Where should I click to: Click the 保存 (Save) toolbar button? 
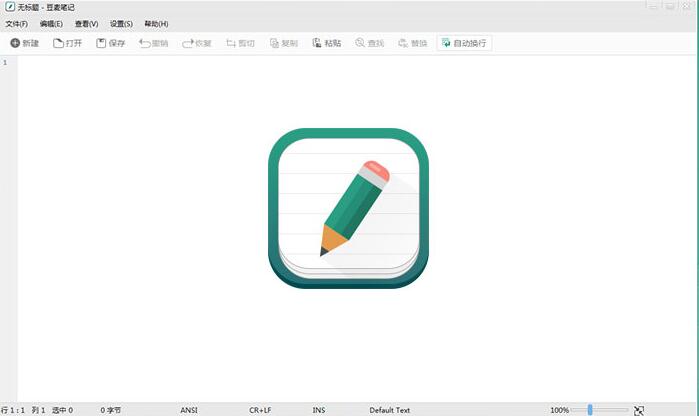click(x=111, y=43)
